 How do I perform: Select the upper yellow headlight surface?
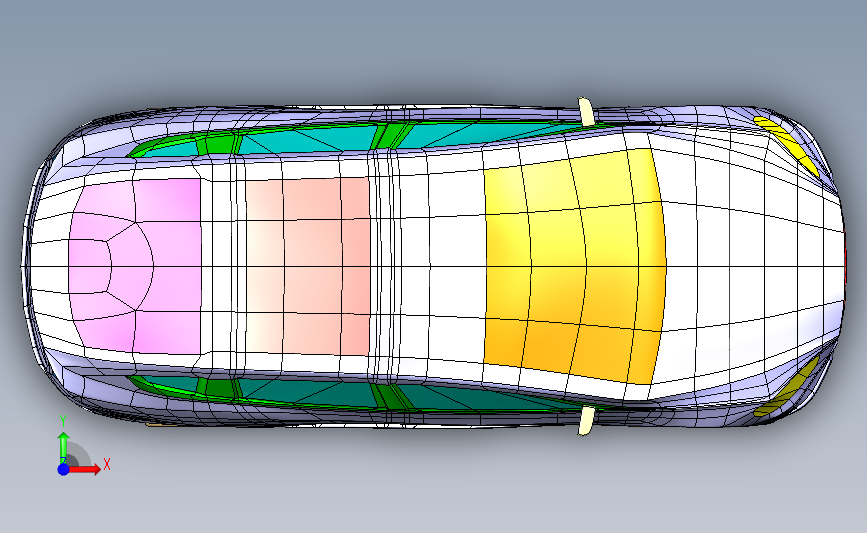[787, 145]
